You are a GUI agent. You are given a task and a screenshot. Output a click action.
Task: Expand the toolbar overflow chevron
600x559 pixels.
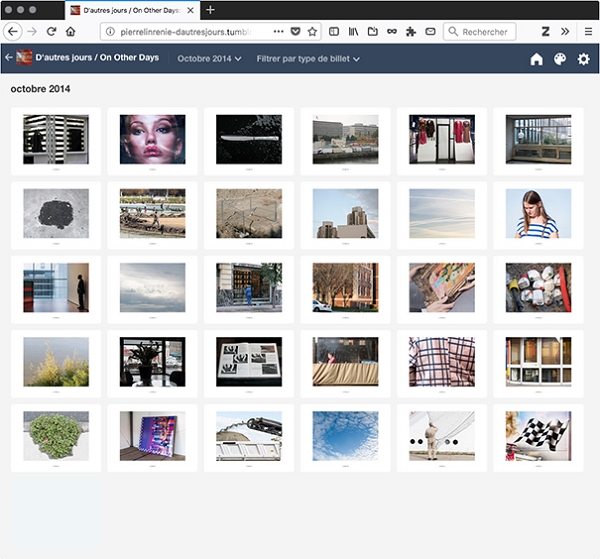coord(565,32)
